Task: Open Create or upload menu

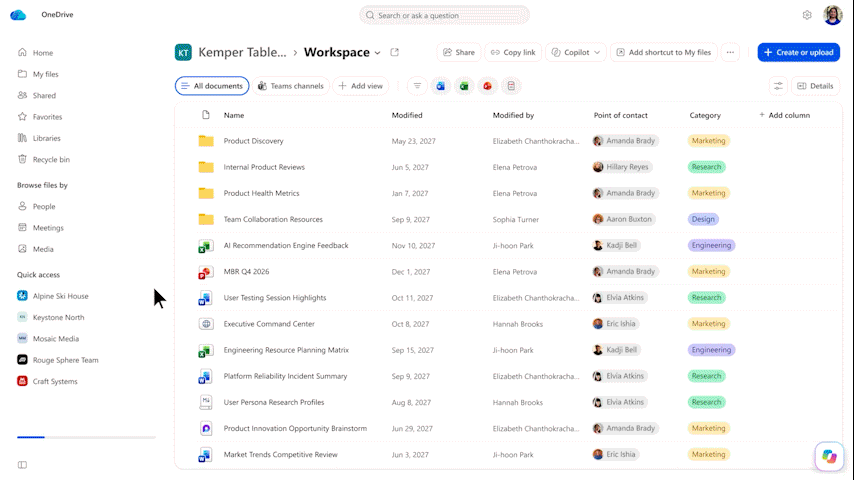Action: point(798,52)
